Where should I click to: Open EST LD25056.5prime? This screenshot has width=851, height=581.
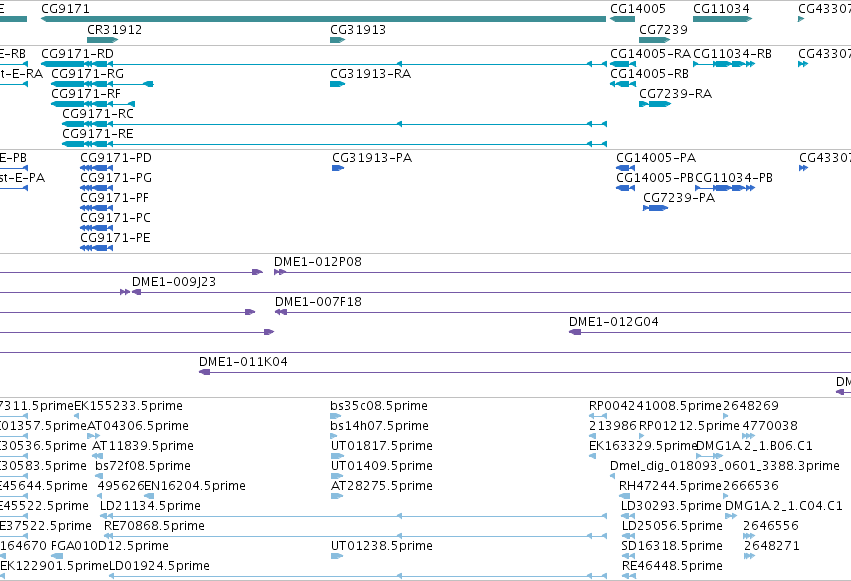pos(628,537)
